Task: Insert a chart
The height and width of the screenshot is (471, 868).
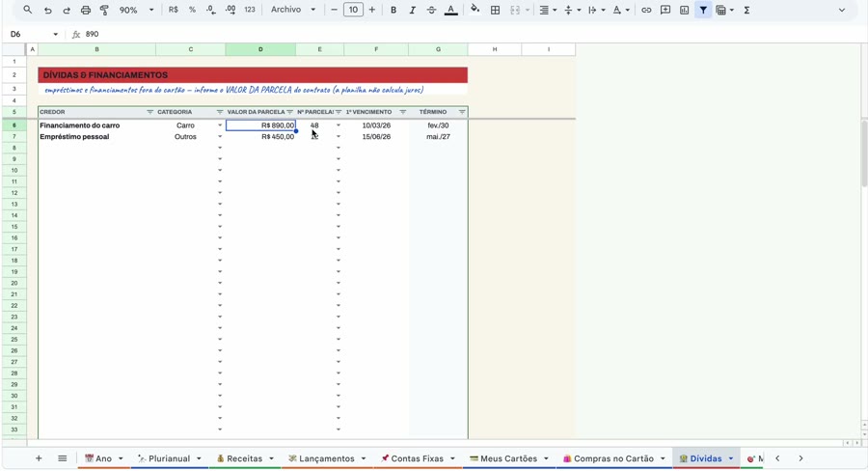Action: coord(684,10)
